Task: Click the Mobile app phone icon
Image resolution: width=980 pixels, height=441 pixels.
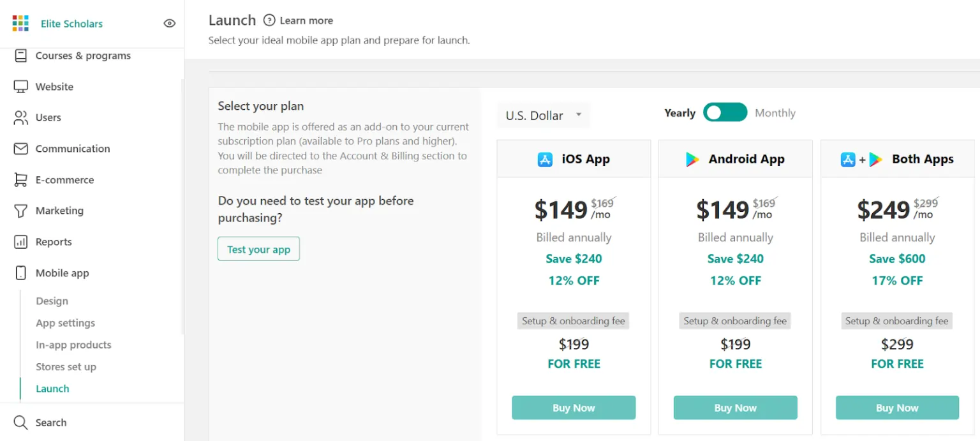Action: 20,273
